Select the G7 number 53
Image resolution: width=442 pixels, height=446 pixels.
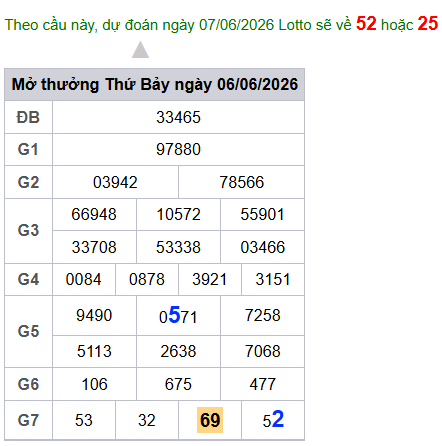pos(84,420)
